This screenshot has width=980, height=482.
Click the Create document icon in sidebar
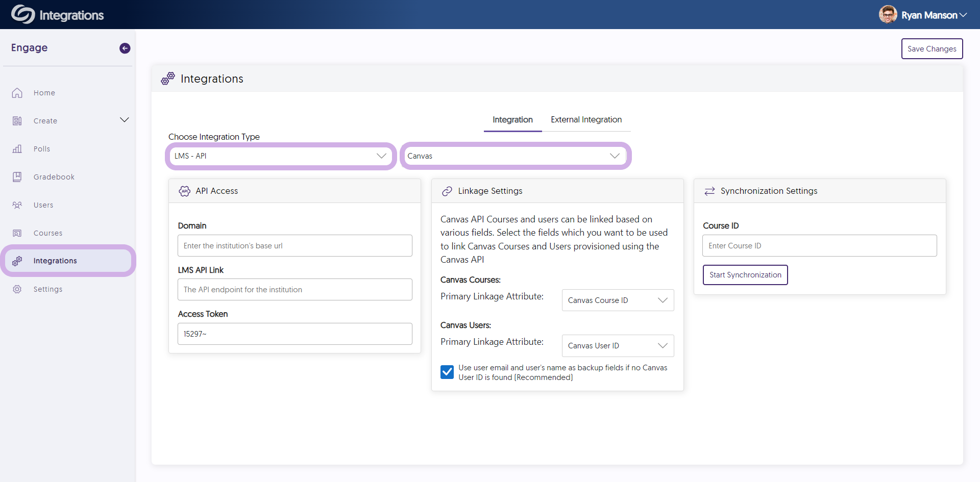tap(17, 121)
